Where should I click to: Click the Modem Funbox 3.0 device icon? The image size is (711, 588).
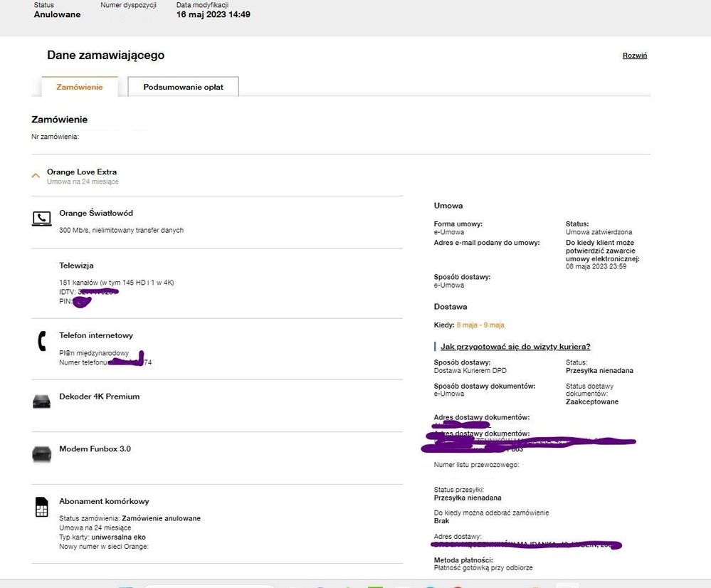click(x=41, y=454)
